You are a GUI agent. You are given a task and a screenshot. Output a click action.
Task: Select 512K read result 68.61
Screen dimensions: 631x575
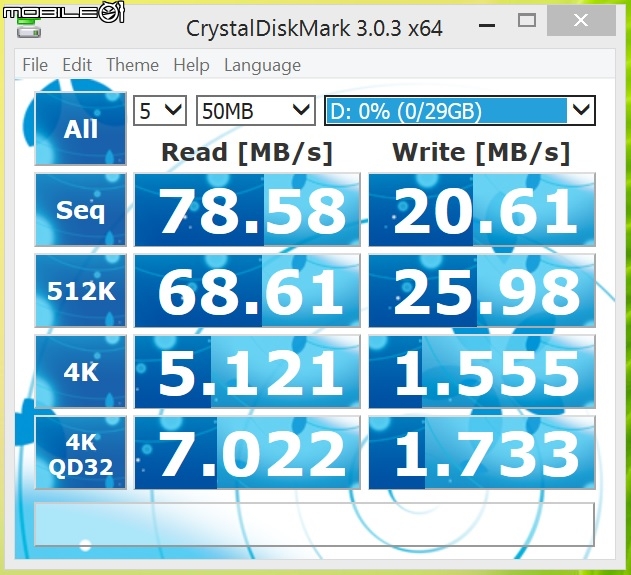pyautogui.click(x=247, y=291)
